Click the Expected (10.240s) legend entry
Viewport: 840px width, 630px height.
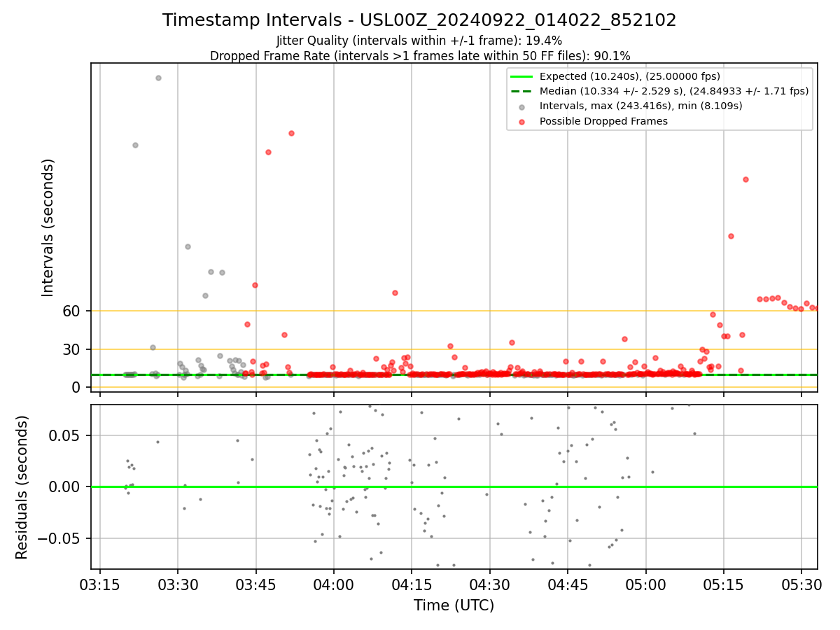tap(630, 76)
